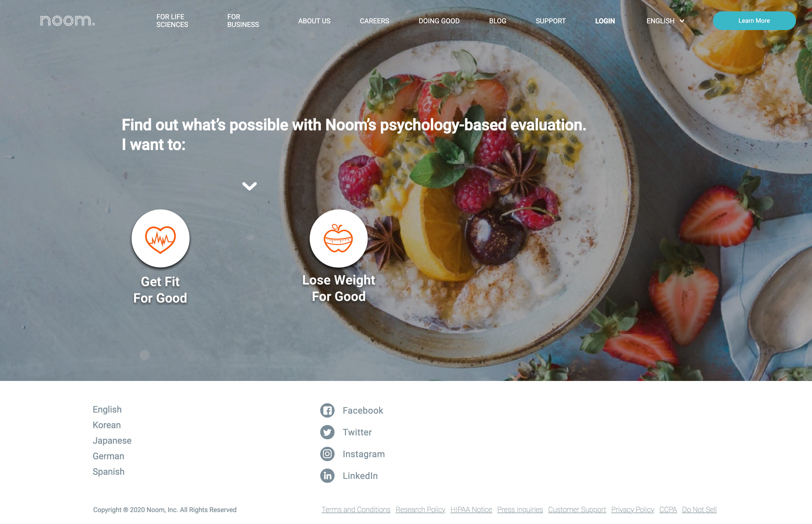This screenshot has height=524, width=812.
Task: Expand the English language dropdown
Action: (x=665, y=21)
